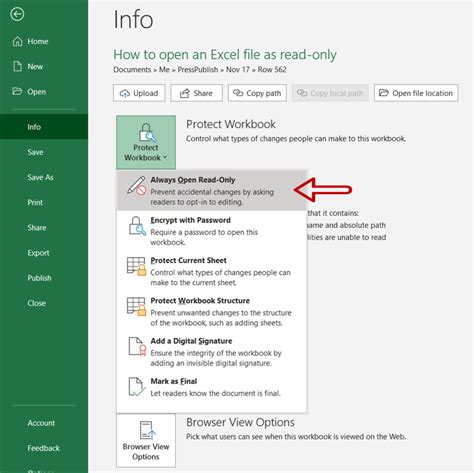
Task: Select Always Open Read-Only menu entry
Action: click(x=212, y=190)
